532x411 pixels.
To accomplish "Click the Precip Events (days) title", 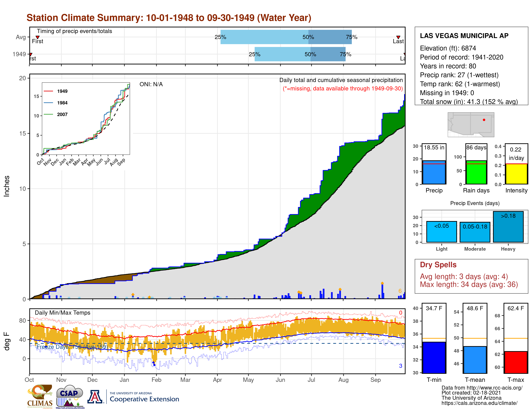I will tap(475, 203).
